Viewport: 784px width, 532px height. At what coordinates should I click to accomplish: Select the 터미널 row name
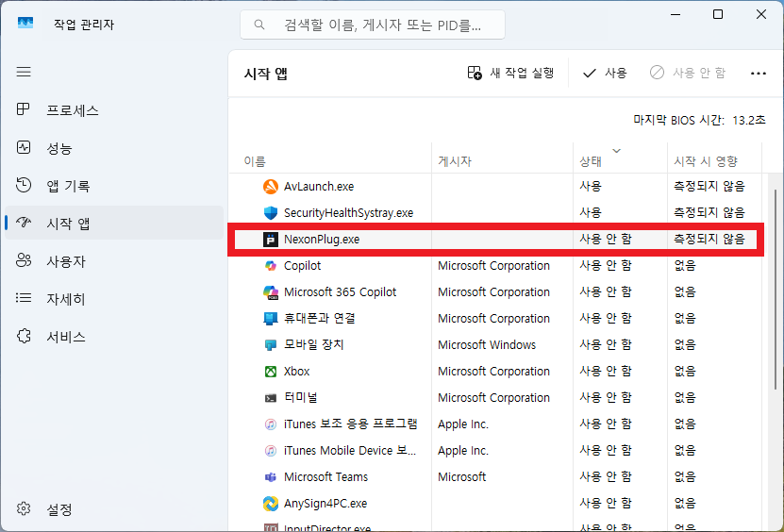click(x=301, y=397)
